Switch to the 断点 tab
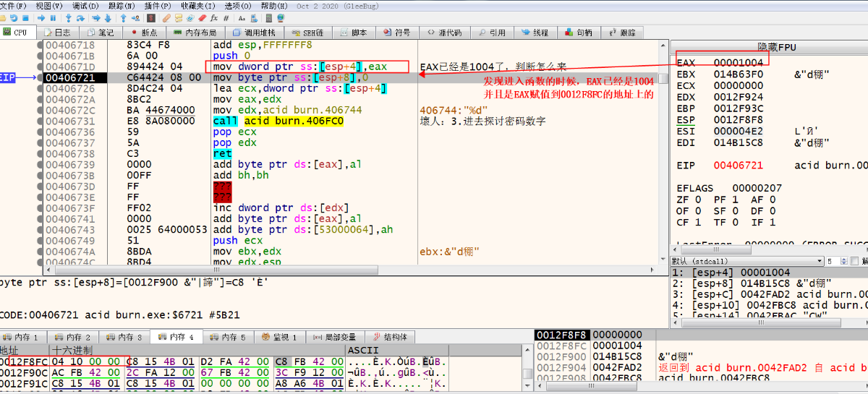This screenshot has width=868, height=394. coord(145,33)
